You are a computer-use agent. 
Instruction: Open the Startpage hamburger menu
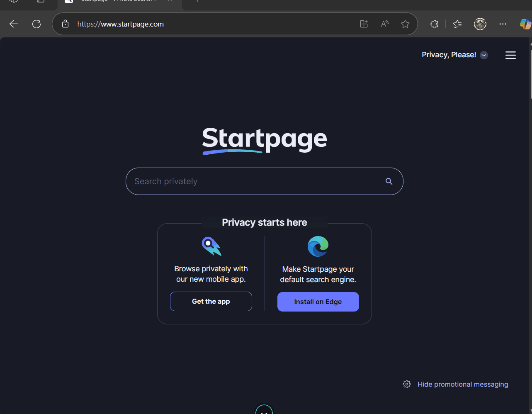click(510, 55)
